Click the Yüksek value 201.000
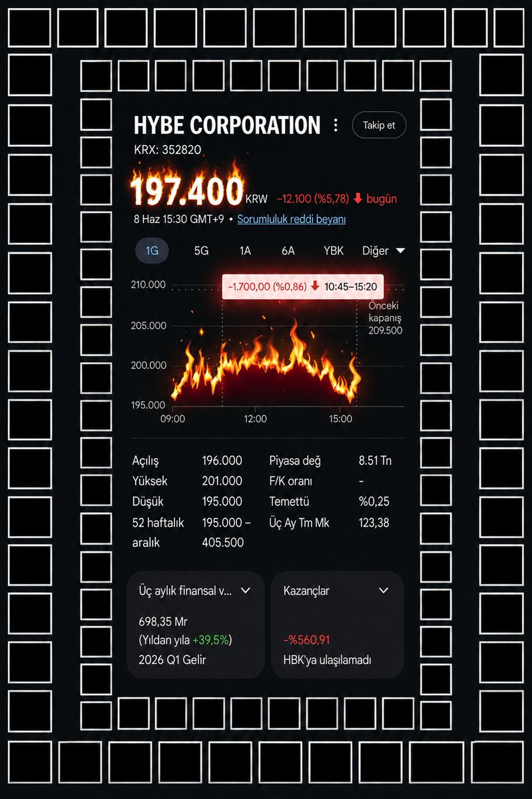The width and height of the screenshot is (532, 799). click(x=222, y=481)
